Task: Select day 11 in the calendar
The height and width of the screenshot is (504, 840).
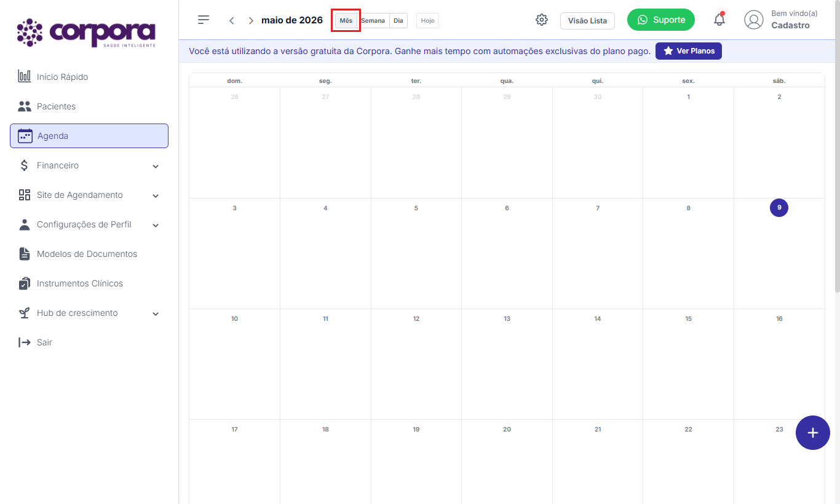Action: [325, 318]
